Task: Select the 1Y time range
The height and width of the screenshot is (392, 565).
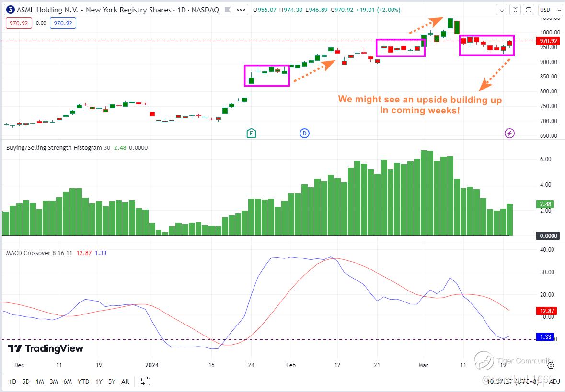Action: [99, 381]
